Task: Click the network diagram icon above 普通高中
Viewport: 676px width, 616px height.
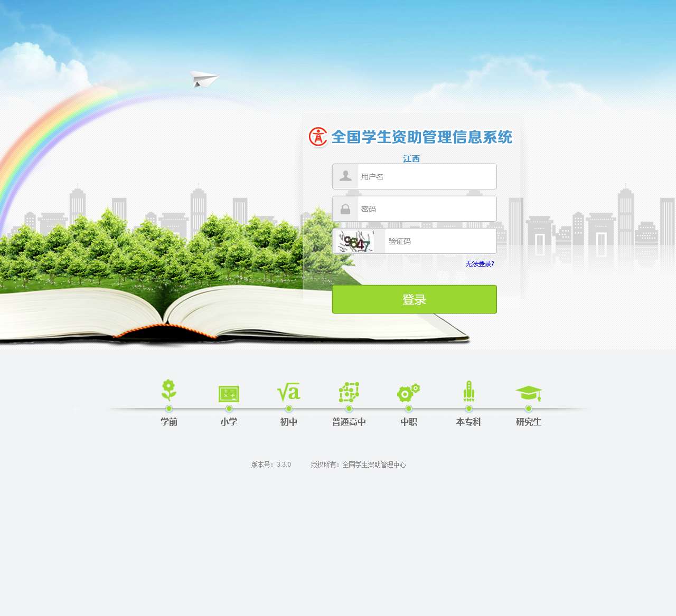Action: point(349,392)
